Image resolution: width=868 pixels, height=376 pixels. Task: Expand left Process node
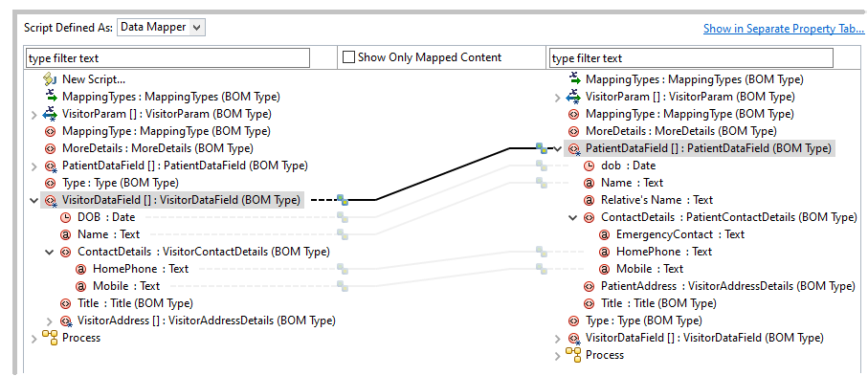pos(34,338)
